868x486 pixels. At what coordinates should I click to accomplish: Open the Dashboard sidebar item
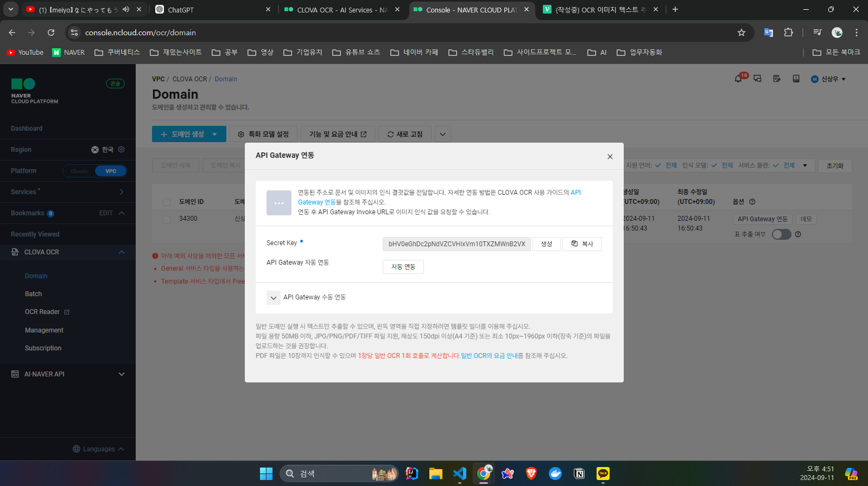pyautogui.click(x=27, y=129)
